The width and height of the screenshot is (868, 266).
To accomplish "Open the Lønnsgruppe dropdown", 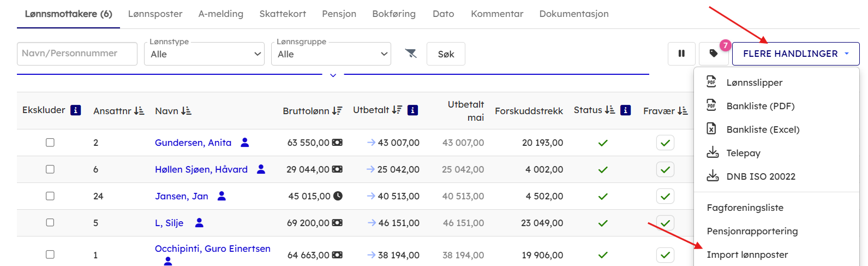I will [331, 54].
